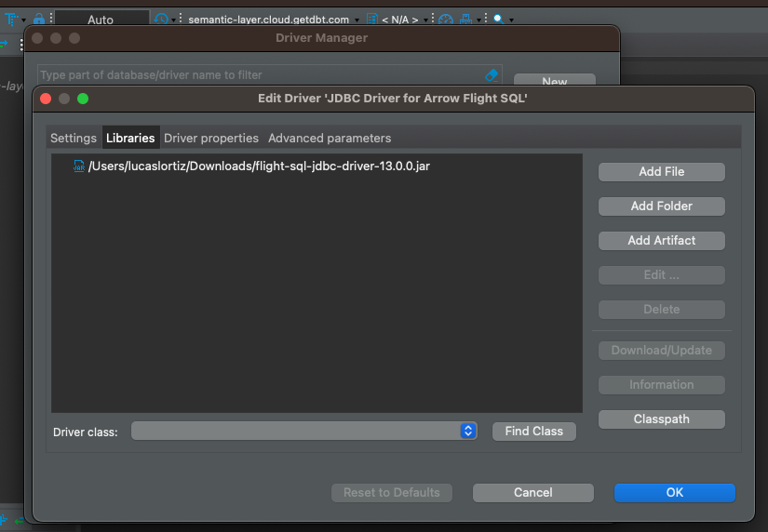
Task: Click the blue stepper arrows of Driver class
Action: (467, 431)
